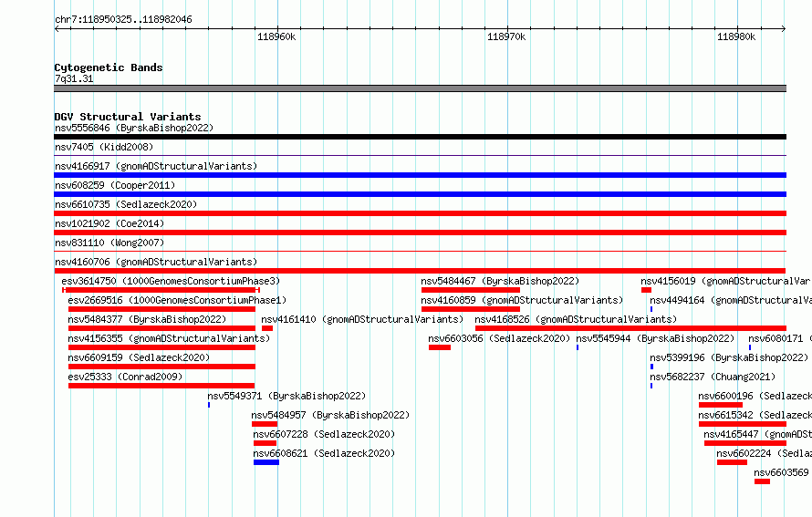
Task: Select the red bar under nsv6602224
Action: pyautogui.click(x=733, y=462)
